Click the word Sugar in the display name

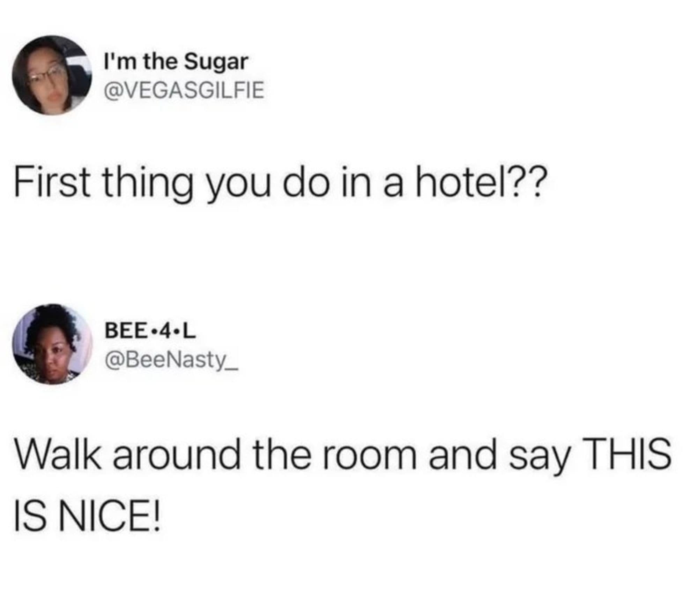pyautogui.click(x=216, y=63)
